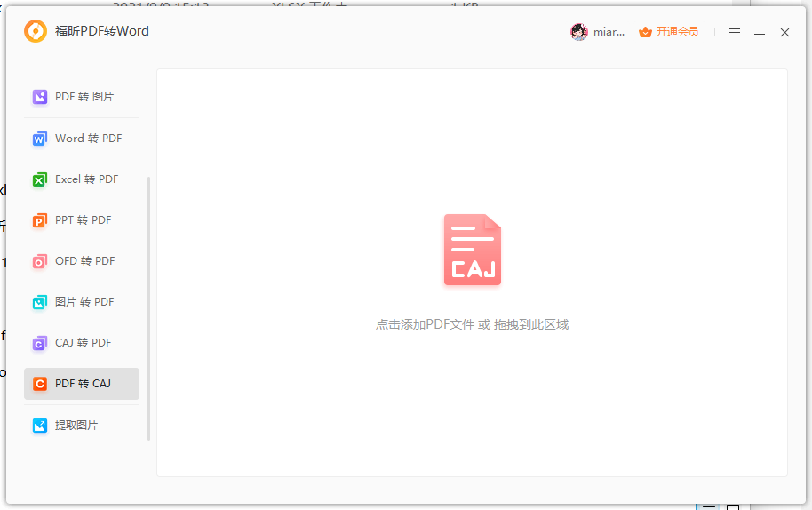Click the PDF 转 图片 sidebar icon
Screen dimensions: 812x510
pyautogui.click(x=40, y=97)
